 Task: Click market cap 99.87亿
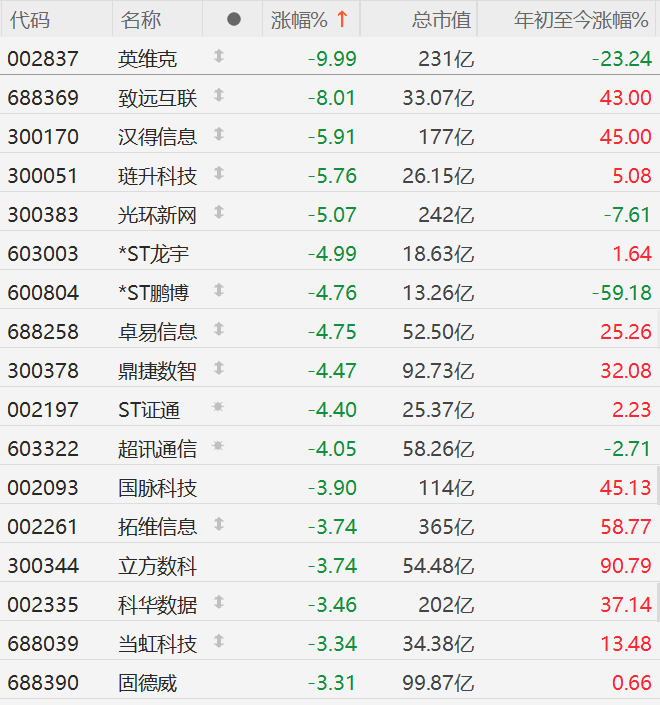pyautogui.click(x=438, y=683)
